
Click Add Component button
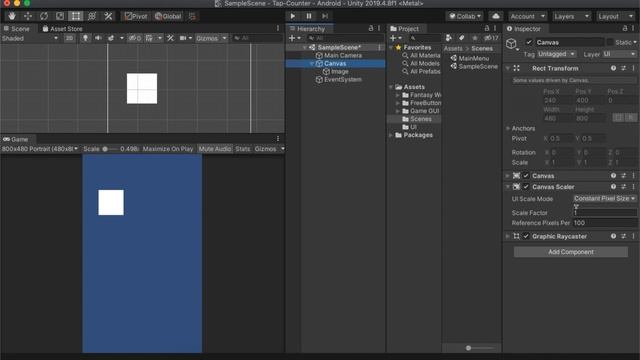[571, 252]
